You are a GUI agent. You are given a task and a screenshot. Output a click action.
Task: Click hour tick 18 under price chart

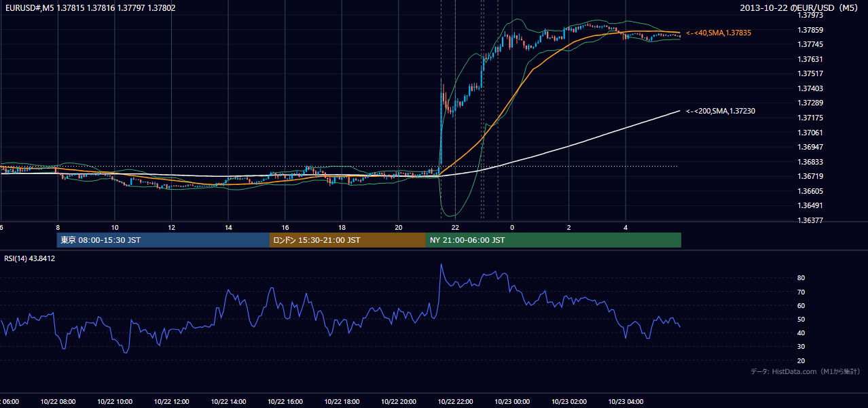[342, 227]
